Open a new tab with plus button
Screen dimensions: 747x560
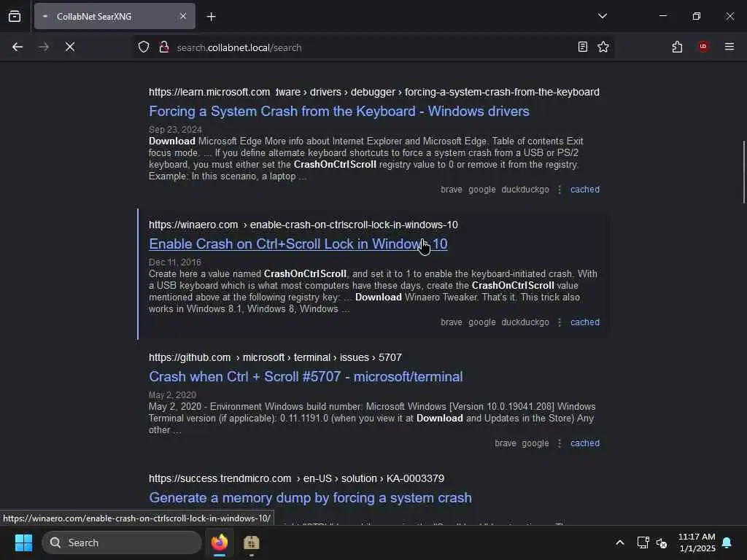pyautogui.click(x=211, y=17)
